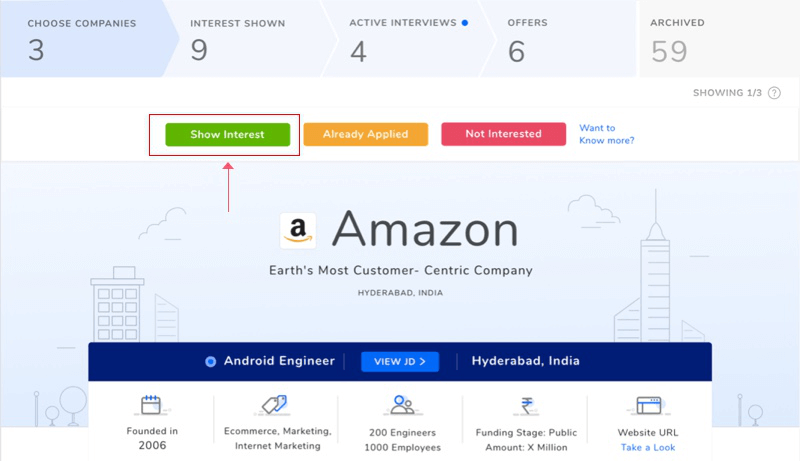Viewport: 800px width, 461px height.
Task: Open the Take a Look website link
Action: pyautogui.click(x=648, y=447)
